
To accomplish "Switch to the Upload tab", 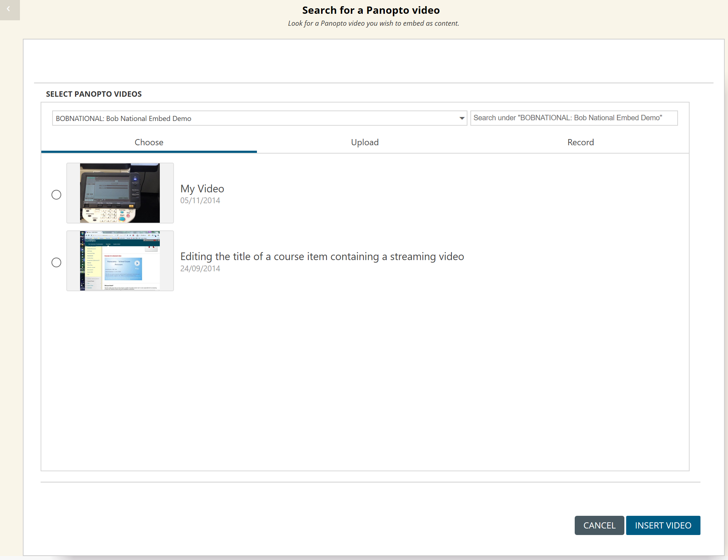I will tap(365, 142).
